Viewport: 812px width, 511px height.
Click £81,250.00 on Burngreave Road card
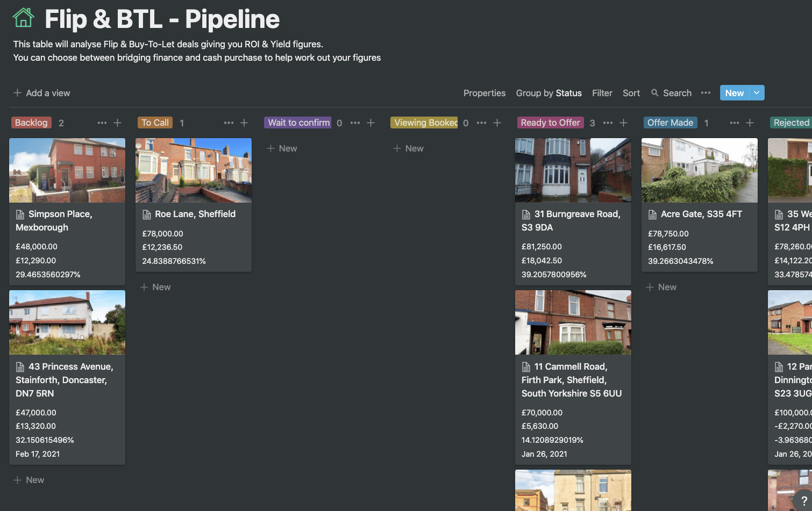[x=542, y=247]
